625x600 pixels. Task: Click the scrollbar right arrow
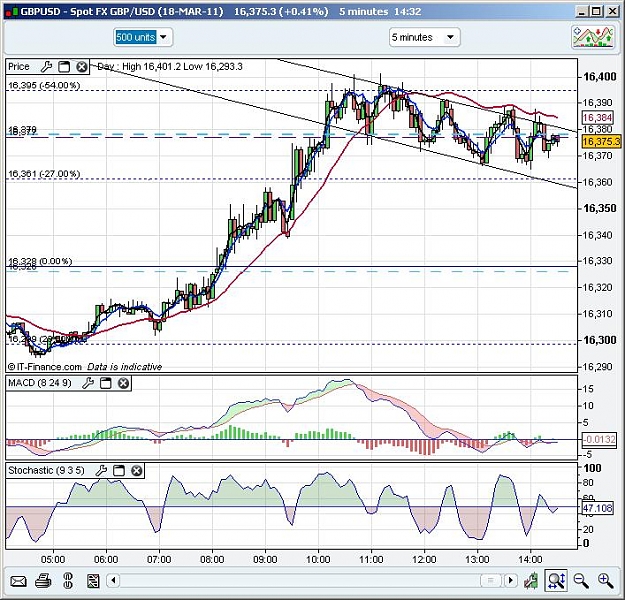(510, 580)
